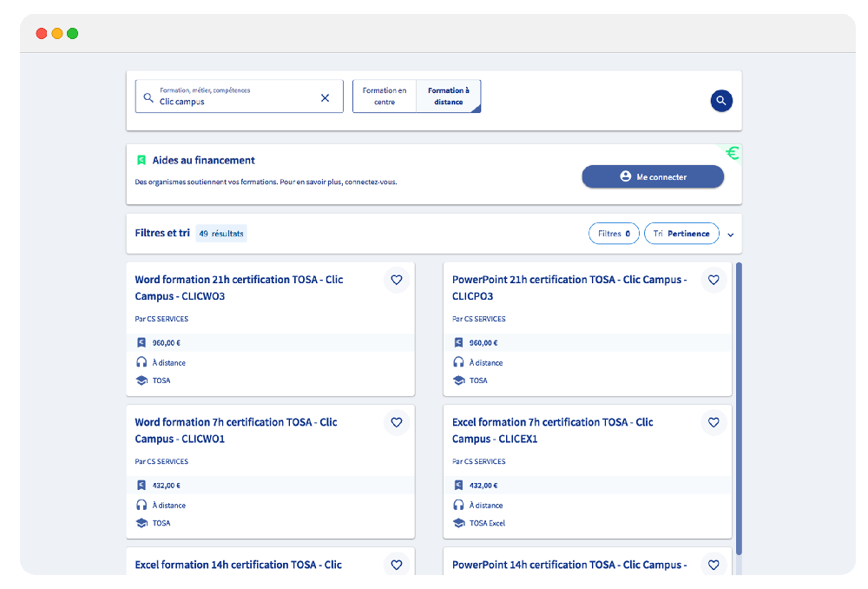Open 'PowerPoint 14h certification TOSA' title

[569, 565]
